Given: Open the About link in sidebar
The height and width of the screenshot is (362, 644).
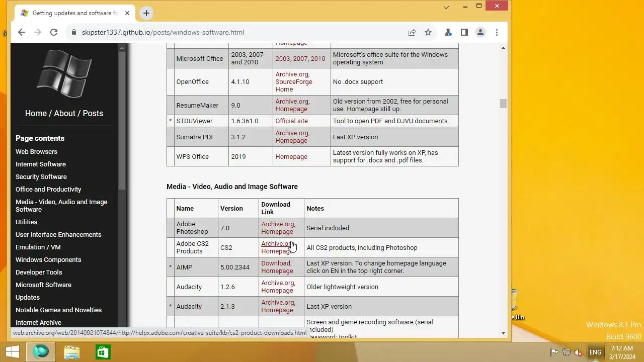Looking at the screenshot, I should (x=65, y=113).
